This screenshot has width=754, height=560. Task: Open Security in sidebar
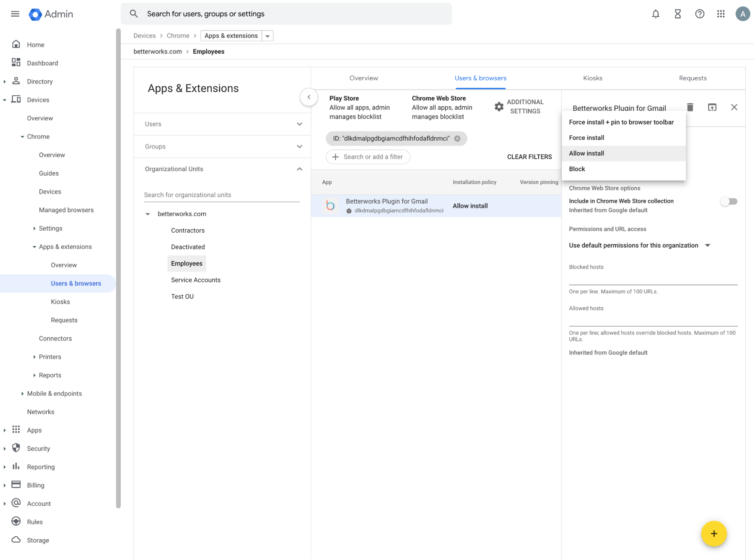(38, 448)
